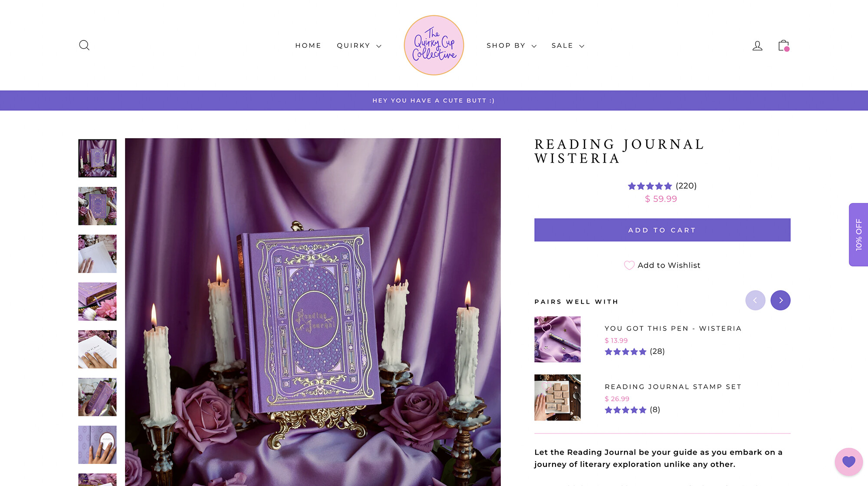Click the Quirky Cup Collective logo
Viewport: 868px width, 486px height.
(434, 45)
